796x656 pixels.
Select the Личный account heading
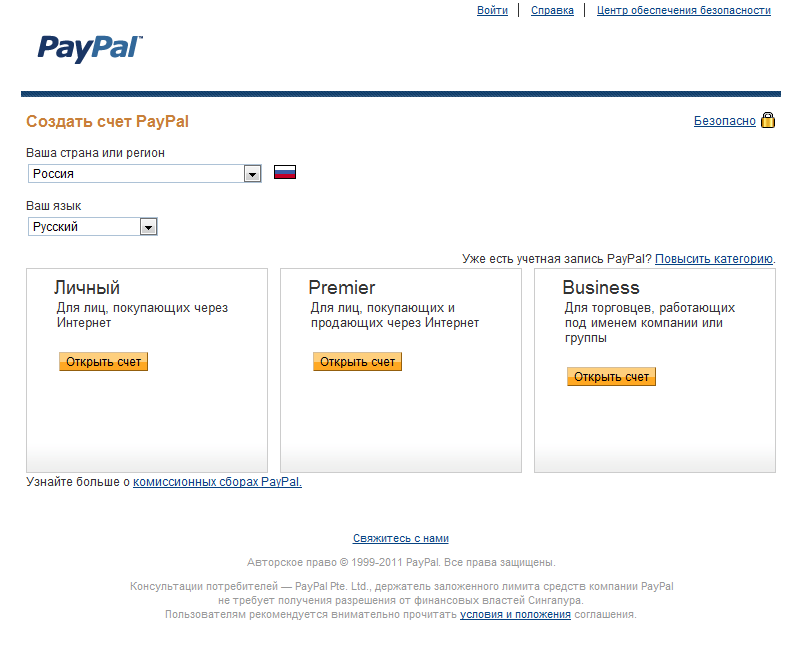87,288
